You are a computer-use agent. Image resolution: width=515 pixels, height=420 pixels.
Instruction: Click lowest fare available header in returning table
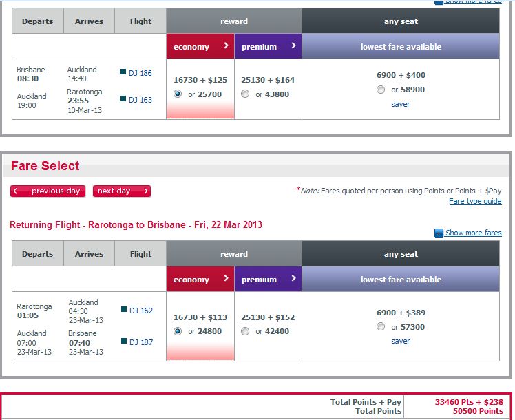click(401, 279)
